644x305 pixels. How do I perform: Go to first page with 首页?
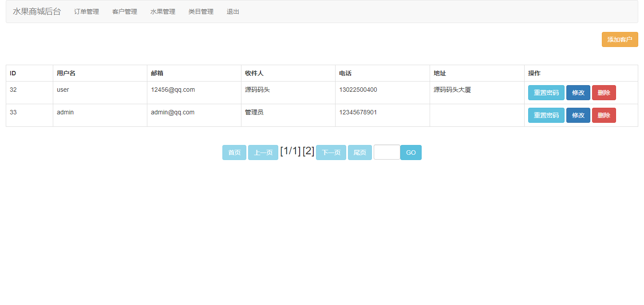pyautogui.click(x=234, y=152)
